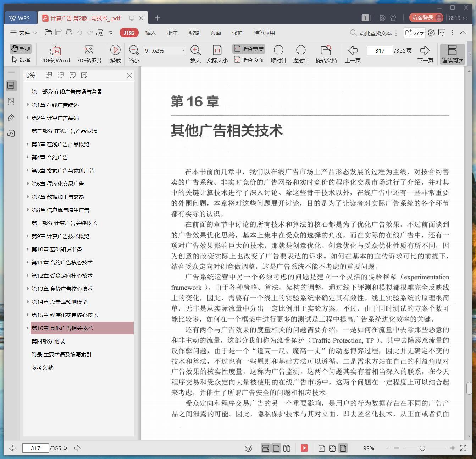Toggle continuous reading (连续阅读)
The height and width of the screenshot is (459, 476).
[x=452, y=54]
